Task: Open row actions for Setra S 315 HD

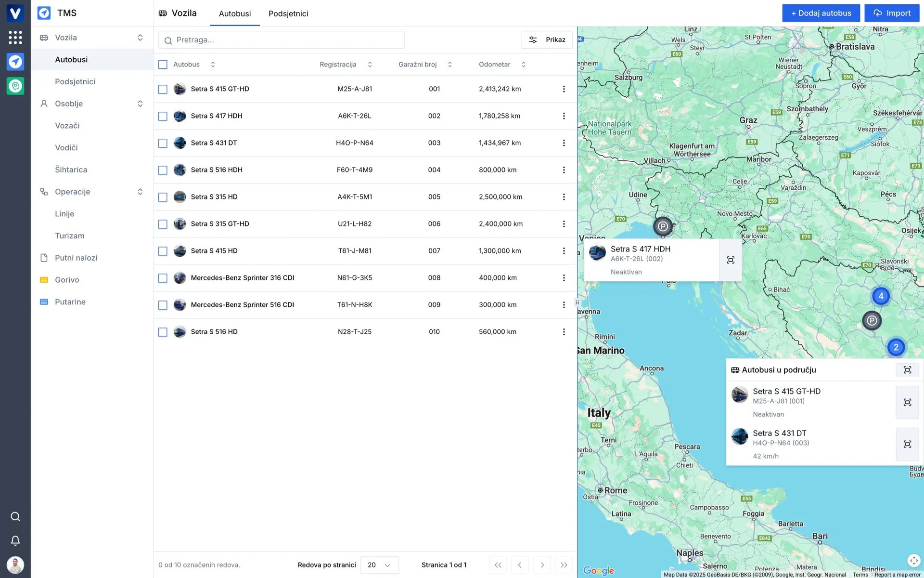Action: click(564, 197)
